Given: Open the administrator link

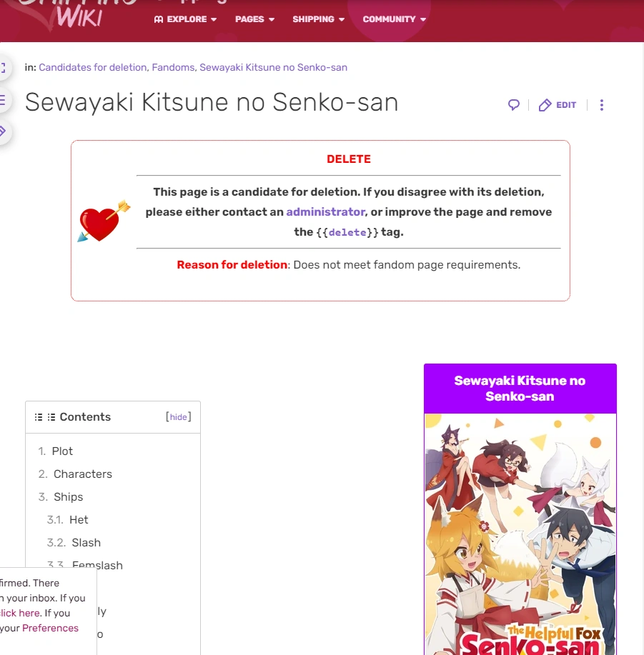Looking at the screenshot, I should [325, 212].
